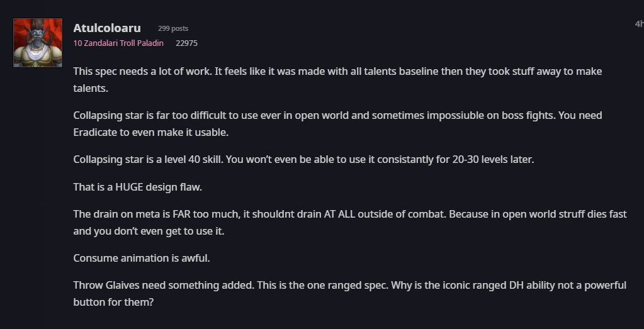Screen dimensions: 644x329
Task: Open the 10 Zandalari Troll Paladin character link
Action: pyautogui.click(x=118, y=43)
